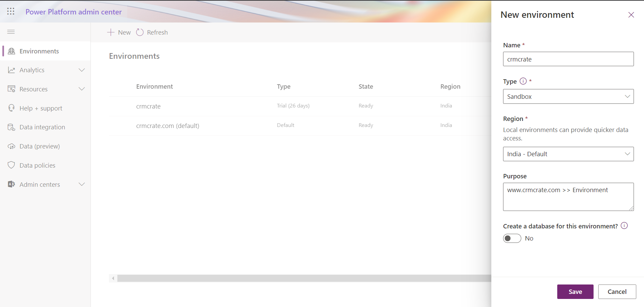Save the new environment
Image resolution: width=644 pixels, height=307 pixels.
[x=575, y=292]
